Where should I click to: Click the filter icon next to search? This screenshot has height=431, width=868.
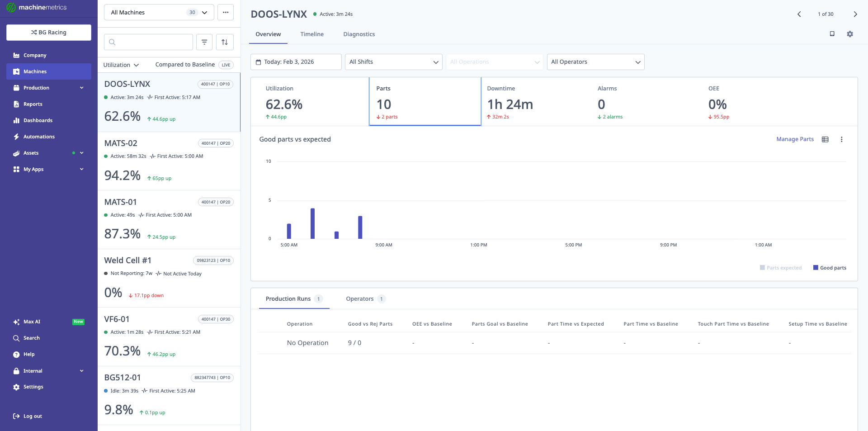pos(204,42)
